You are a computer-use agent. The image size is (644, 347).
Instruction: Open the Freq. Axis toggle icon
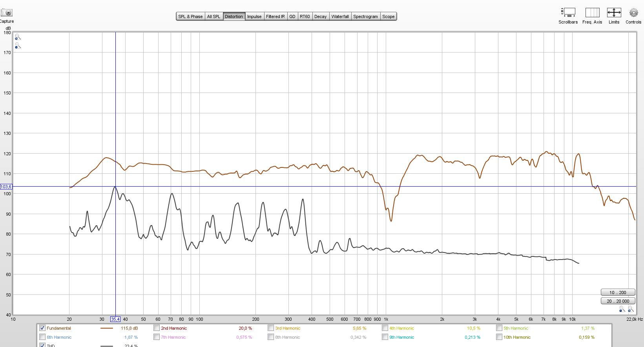coord(592,13)
